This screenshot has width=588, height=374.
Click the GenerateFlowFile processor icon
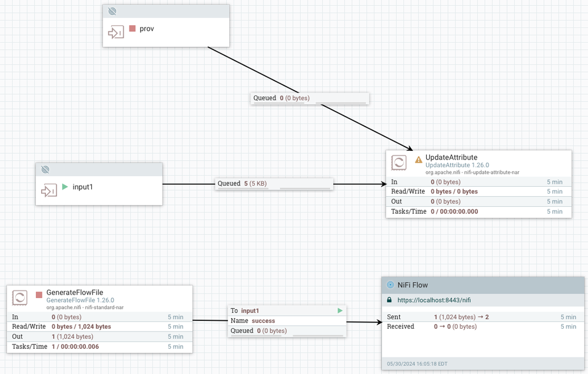click(19, 298)
